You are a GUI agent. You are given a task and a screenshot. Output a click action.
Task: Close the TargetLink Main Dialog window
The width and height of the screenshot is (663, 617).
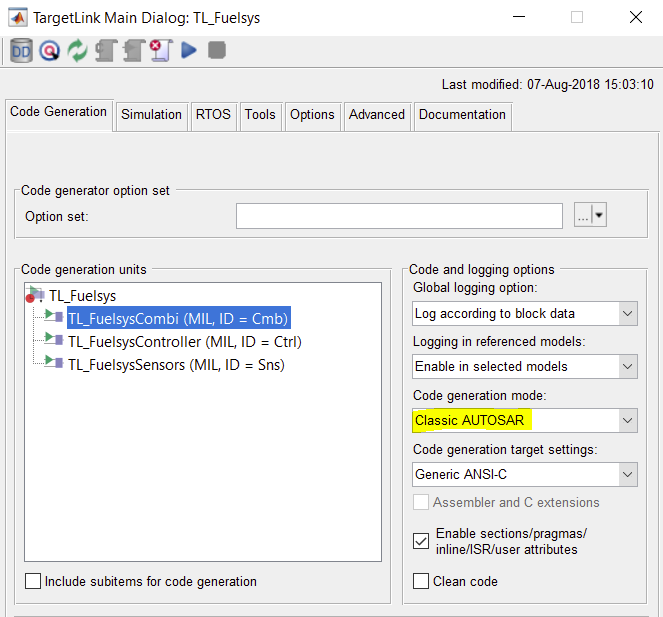pyautogui.click(x=636, y=17)
